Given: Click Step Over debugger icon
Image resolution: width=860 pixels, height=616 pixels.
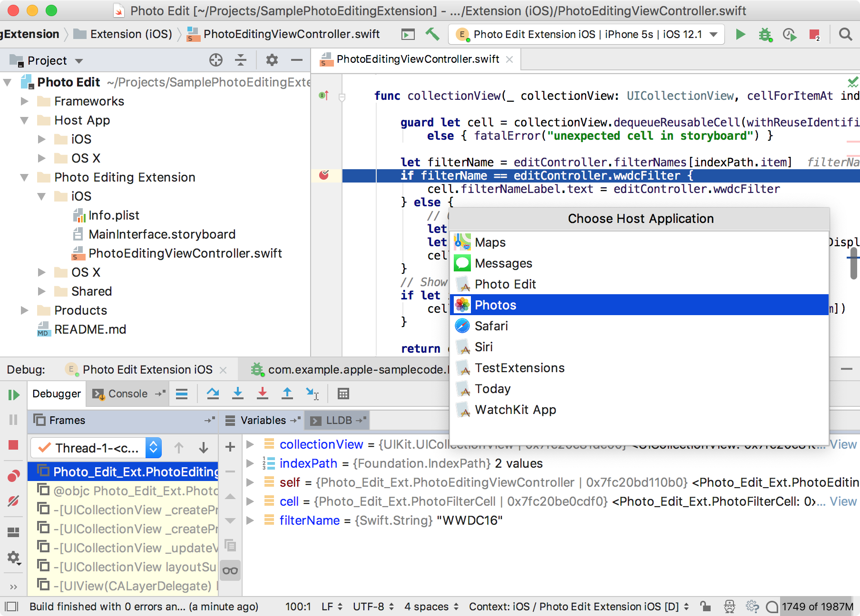Looking at the screenshot, I should (x=213, y=394).
